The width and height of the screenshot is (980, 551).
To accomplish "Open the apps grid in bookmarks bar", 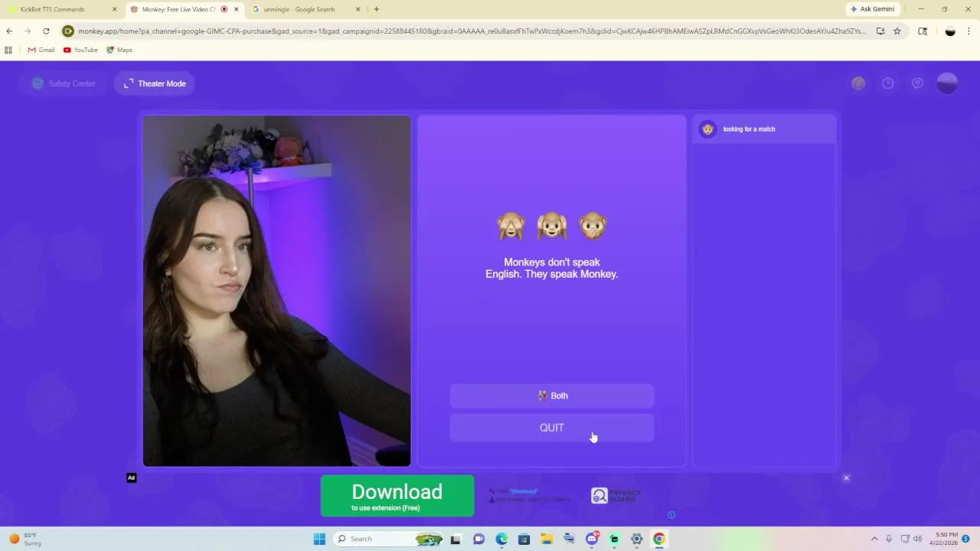I will tap(8, 50).
